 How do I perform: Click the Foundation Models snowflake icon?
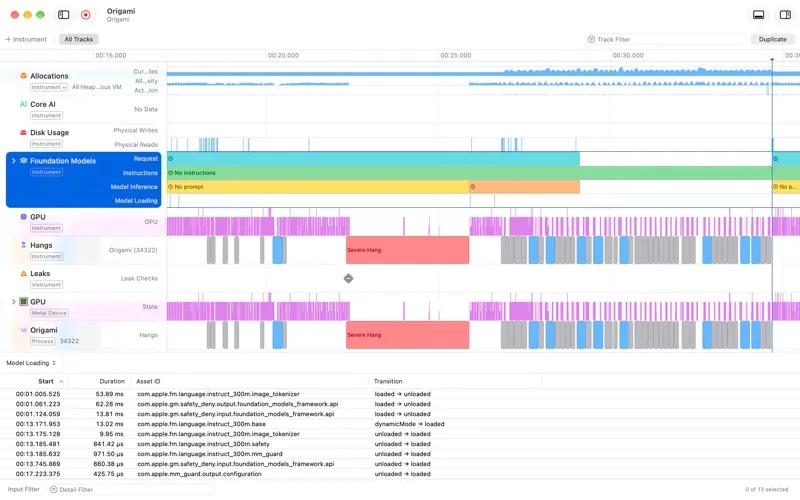(23, 161)
